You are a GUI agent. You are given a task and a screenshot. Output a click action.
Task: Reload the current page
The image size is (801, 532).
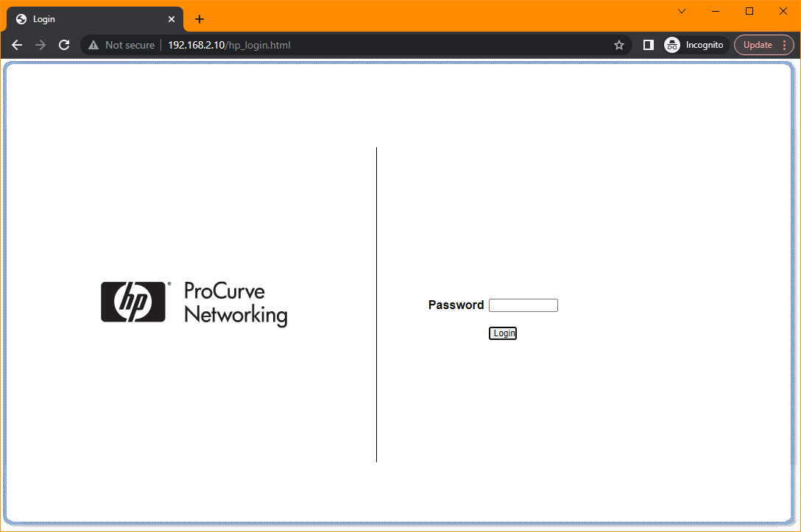pos(64,45)
